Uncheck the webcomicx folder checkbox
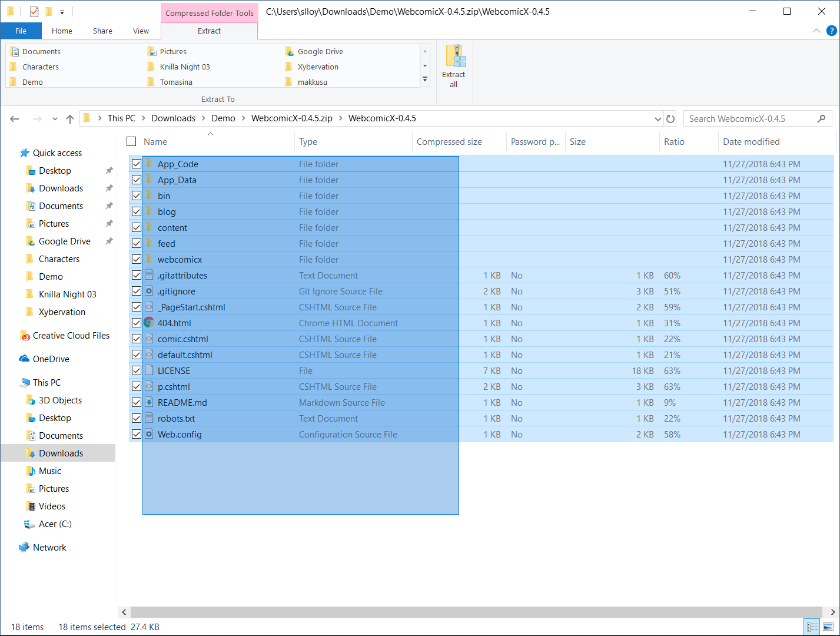Screen dimensions: 840x636 (x=137, y=259)
